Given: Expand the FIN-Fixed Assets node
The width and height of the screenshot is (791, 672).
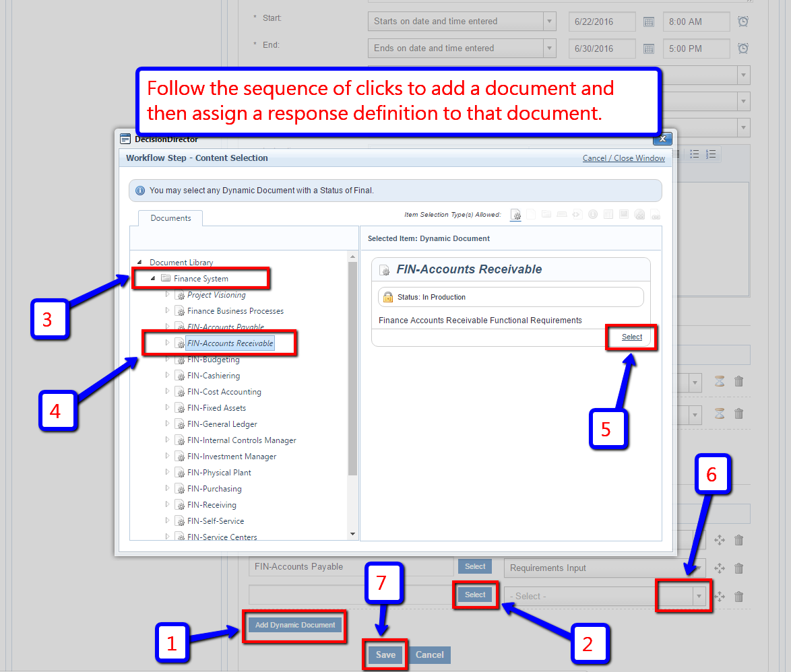Looking at the screenshot, I should 167,407.
